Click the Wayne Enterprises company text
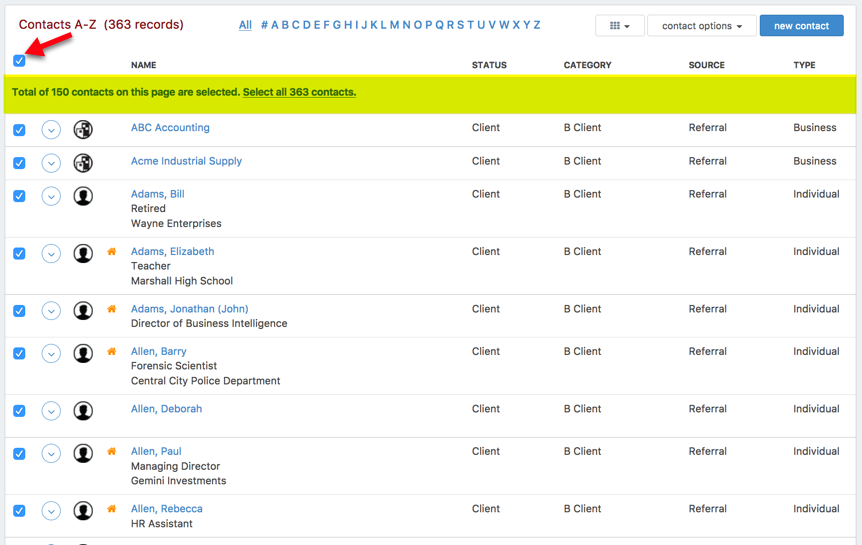Image resolution: width=862 pixels, height=545 pixels. click(176, 223)
